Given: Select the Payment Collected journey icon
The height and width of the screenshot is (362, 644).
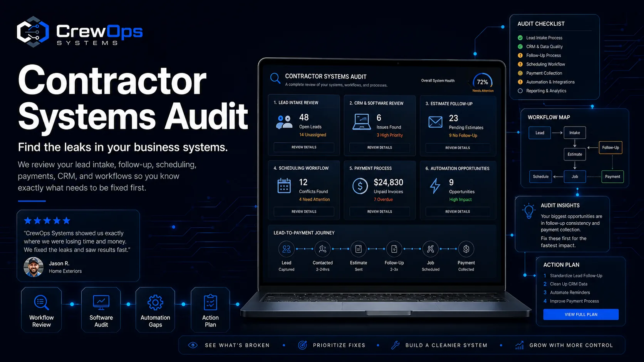Looking at the screenshot, I should 466,249.
